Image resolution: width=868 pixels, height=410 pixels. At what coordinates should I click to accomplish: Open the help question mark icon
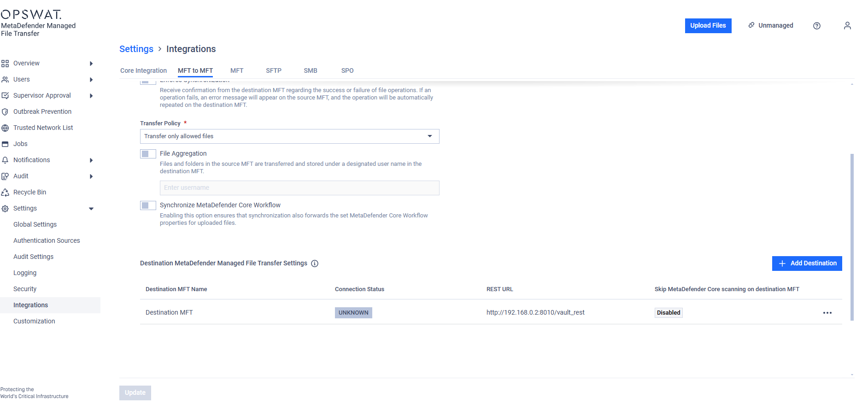817,26
